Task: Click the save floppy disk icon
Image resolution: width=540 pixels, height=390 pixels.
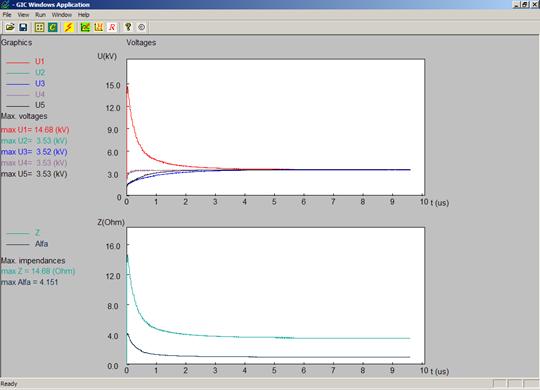Action: click(23, 27)
